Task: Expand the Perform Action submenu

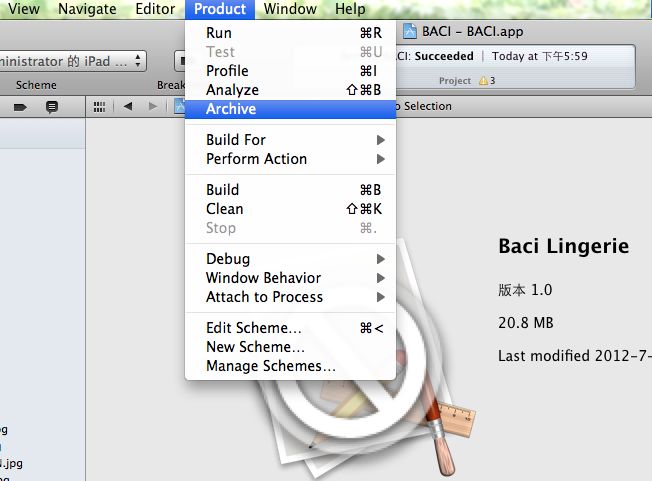Action: [290, 159]
